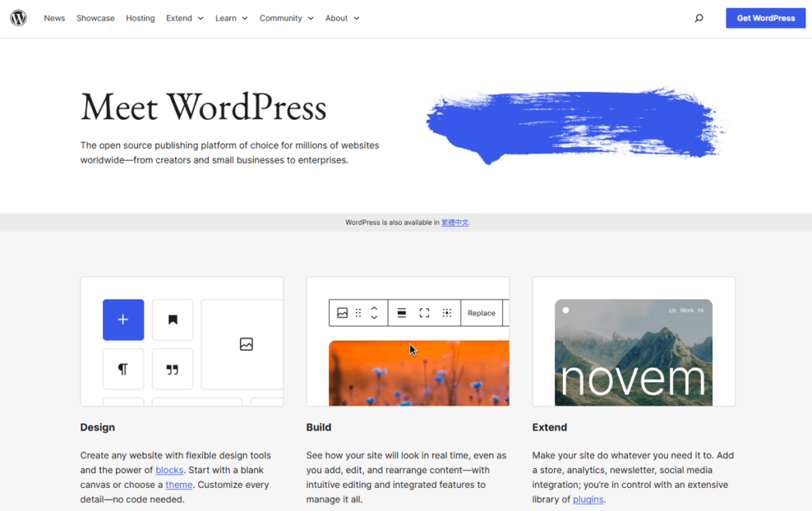Click the WordPress logo in the header
Viewport: 812px width, 511px height.
point(17,17)
